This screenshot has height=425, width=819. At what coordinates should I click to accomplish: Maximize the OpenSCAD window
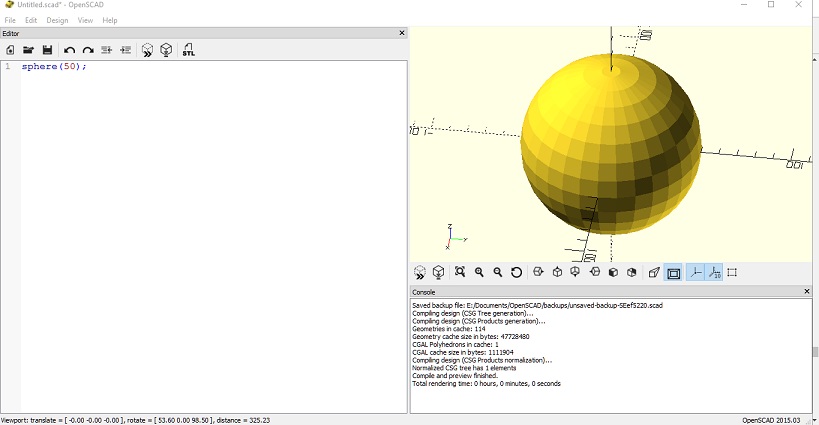[771, 5]
